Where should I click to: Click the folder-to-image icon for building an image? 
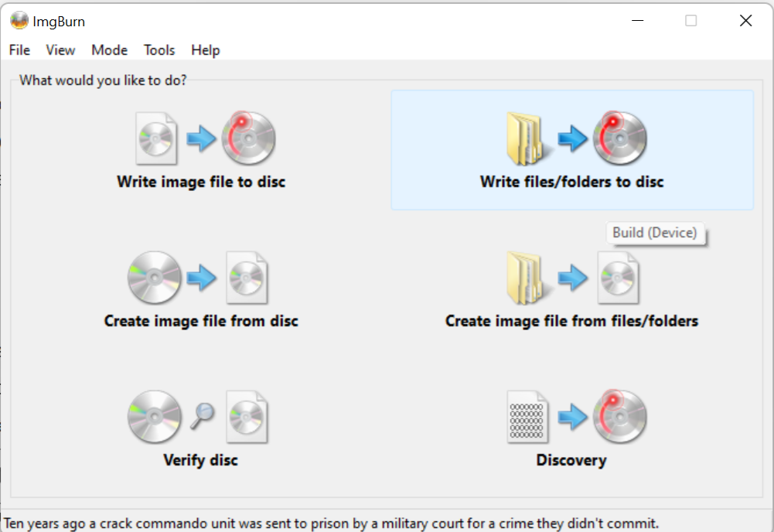573,278
